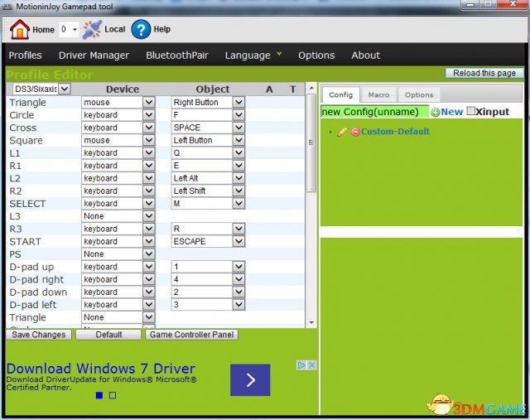Click the Home house icon
530x420 pixels.
tap(20, 30)
